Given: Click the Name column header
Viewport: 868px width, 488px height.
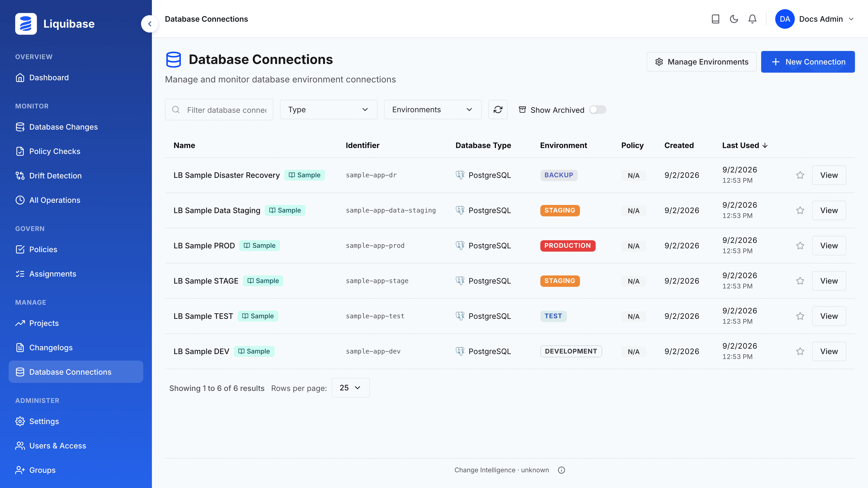Looking at the screenshot, I should (x=184, y=145).
